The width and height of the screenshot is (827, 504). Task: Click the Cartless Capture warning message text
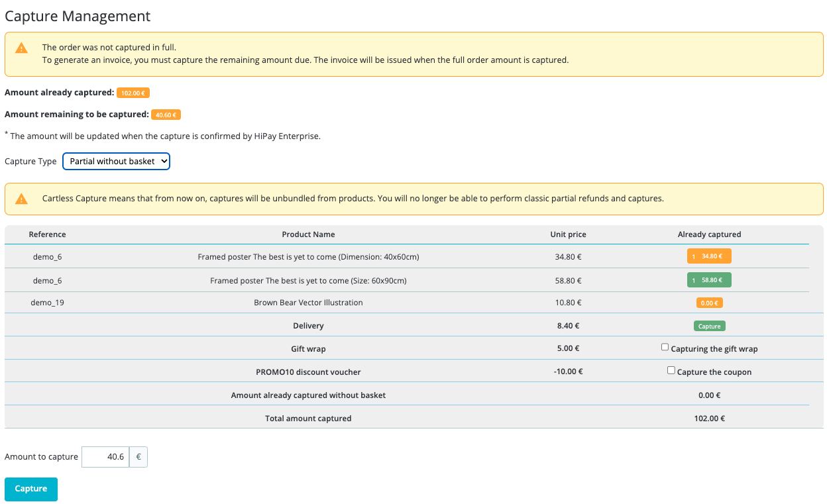pos(353,199)
